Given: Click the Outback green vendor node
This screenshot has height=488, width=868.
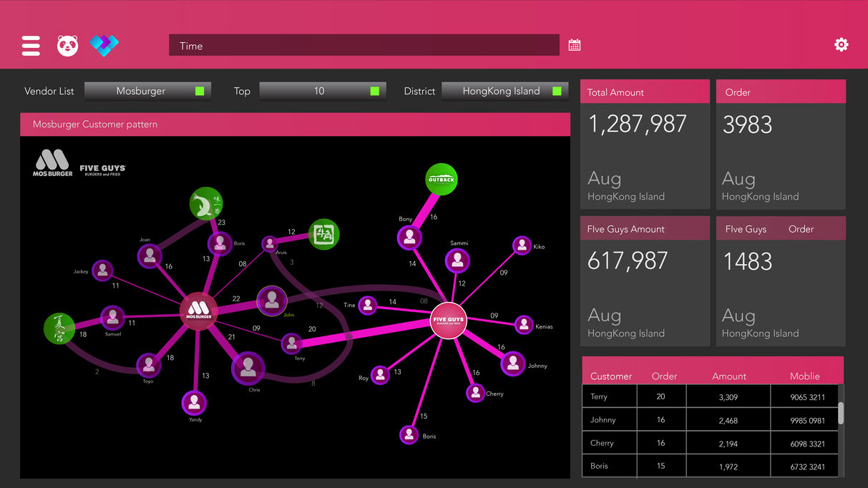Looking at the screenshot, I should point(442,179).
